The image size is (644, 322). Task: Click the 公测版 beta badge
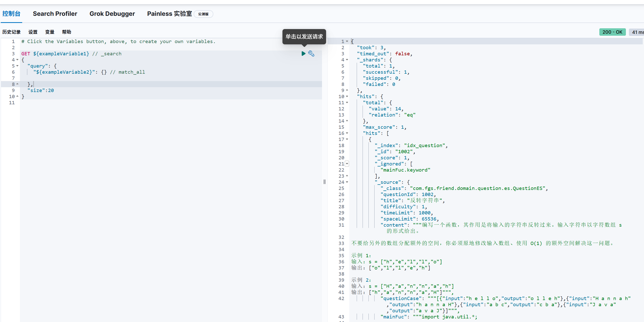203,14
